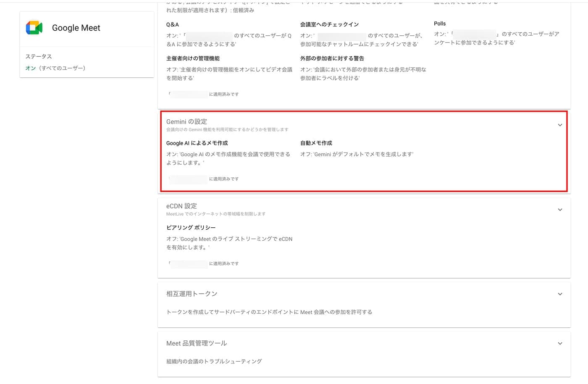
Task: Select the 外部の参加者に対する警告 setting
Action: point(332,58)
